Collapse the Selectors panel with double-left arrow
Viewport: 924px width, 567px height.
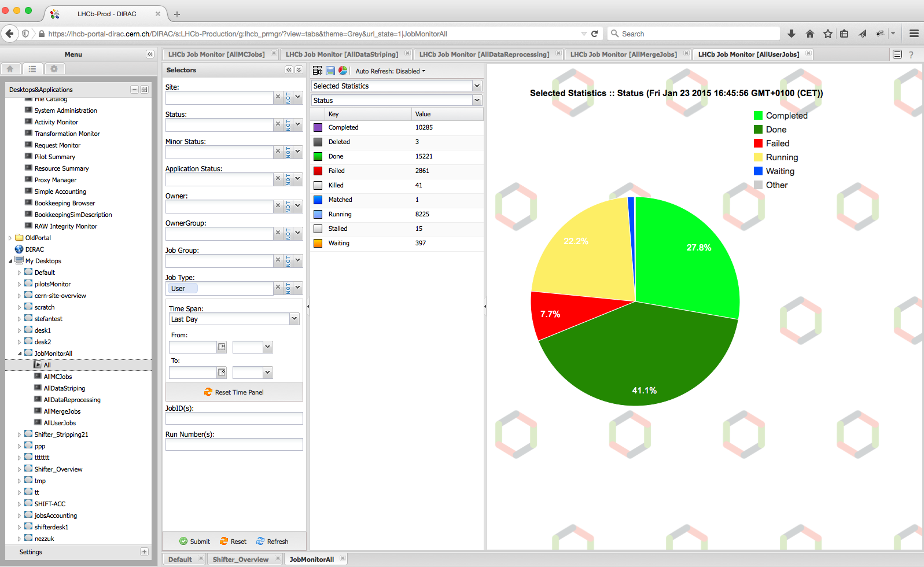pyautogui.click(x=289, y=70)
